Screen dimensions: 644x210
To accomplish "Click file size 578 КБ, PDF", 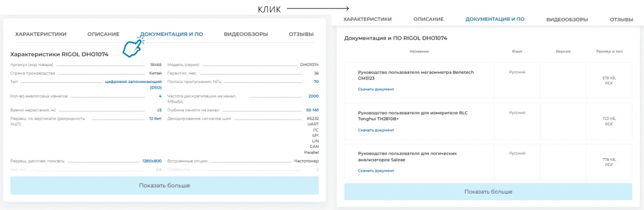I will [609, 80].
